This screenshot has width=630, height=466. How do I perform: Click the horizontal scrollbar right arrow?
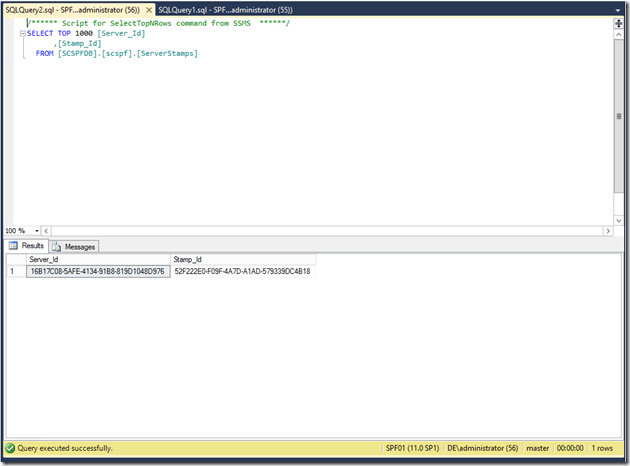(607, 230)
